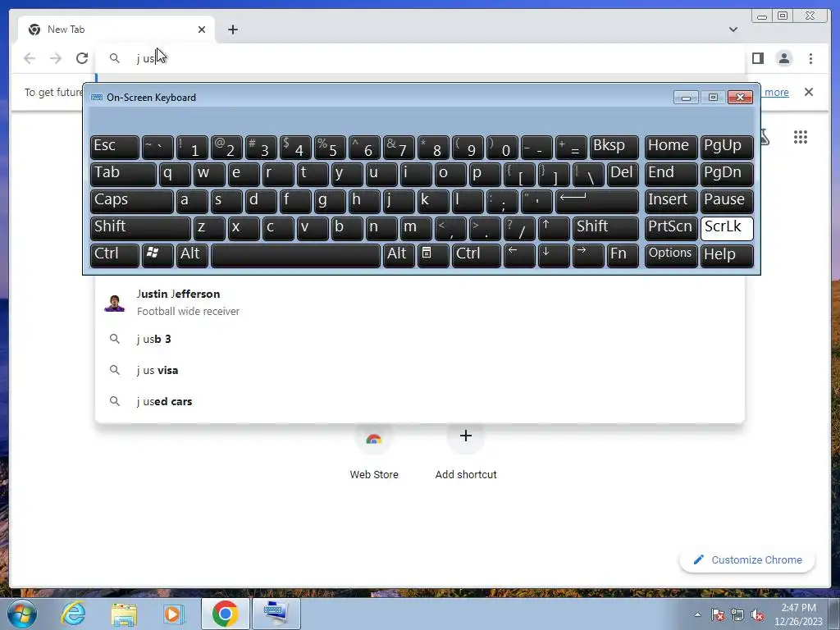840x630 pixels.
Task: Select On-Screen Keyboard taskbar icon
Action: point(276,614)
